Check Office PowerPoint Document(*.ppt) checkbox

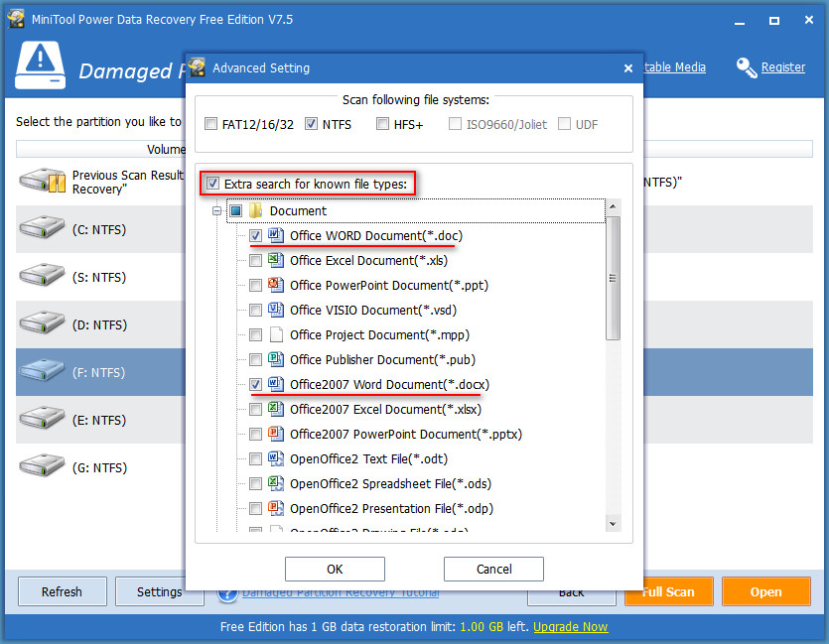[x=255, y=285]
